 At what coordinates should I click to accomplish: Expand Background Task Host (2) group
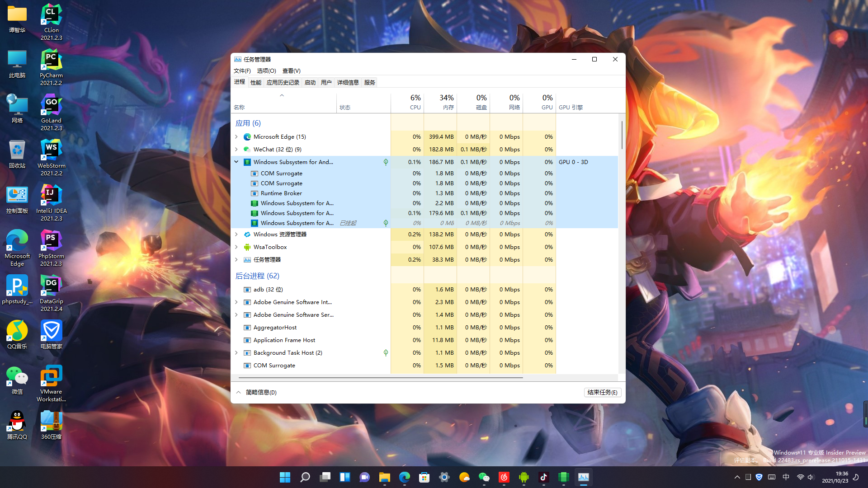tap(236, 353)
